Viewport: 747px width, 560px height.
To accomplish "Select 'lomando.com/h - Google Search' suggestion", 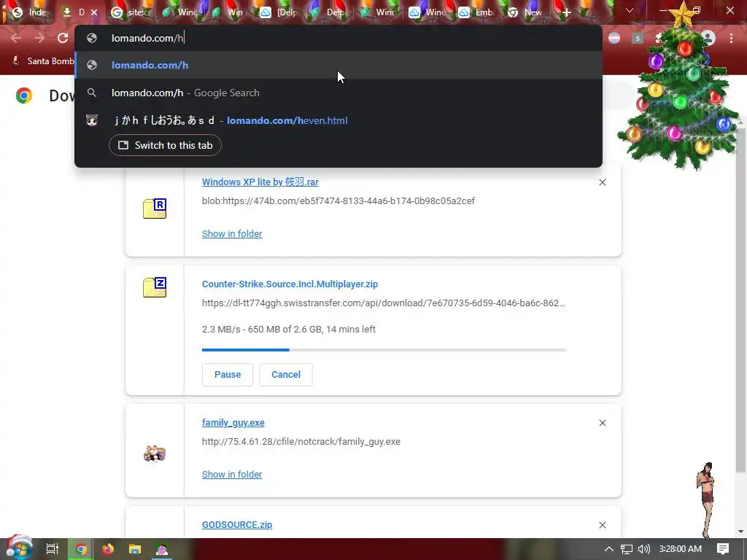I will point(338,93).
